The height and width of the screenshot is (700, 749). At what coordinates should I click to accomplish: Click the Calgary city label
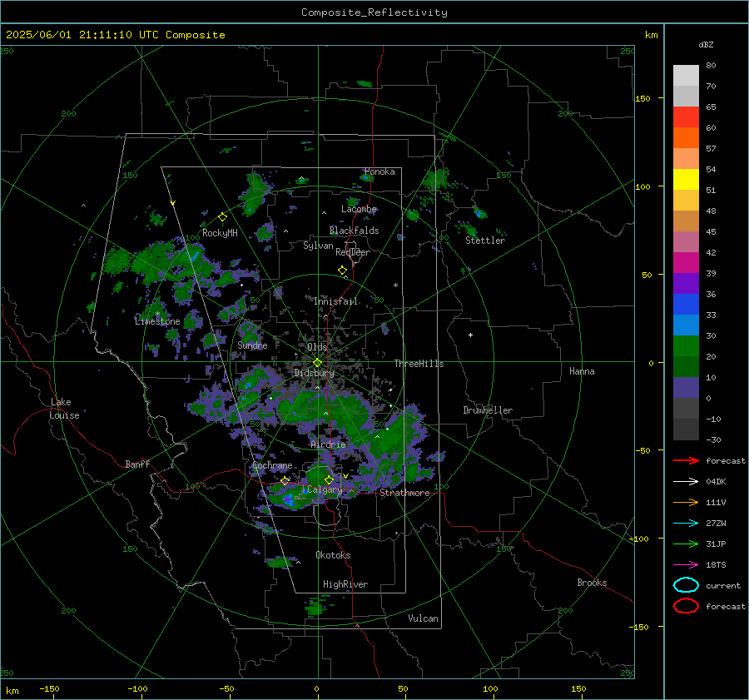325,489
